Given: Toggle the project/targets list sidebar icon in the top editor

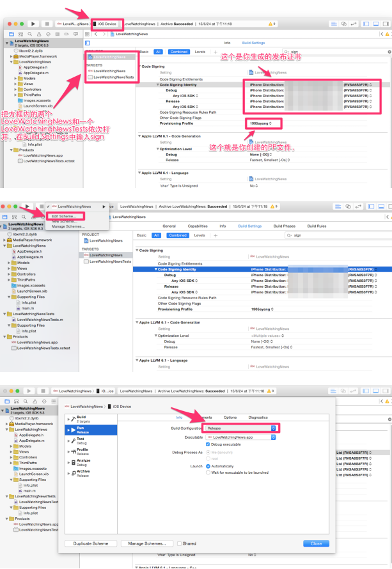Looking at the screenshot, I should (x=88, y=43).
